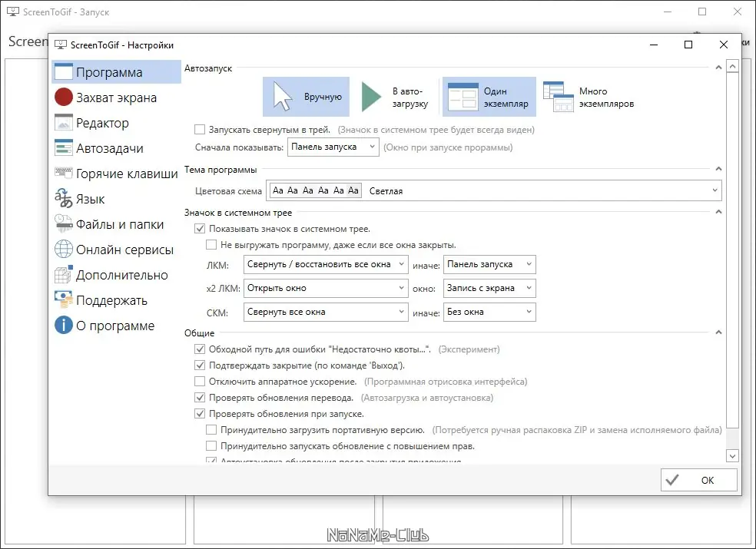756x549 pixels.
Task: Confirm settings with OK button
Action: 699,480
